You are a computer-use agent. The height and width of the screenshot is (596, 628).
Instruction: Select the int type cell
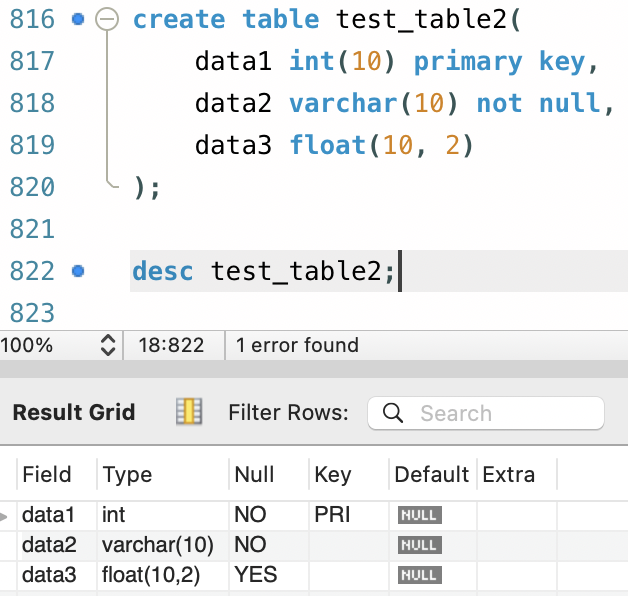[163, 515]
